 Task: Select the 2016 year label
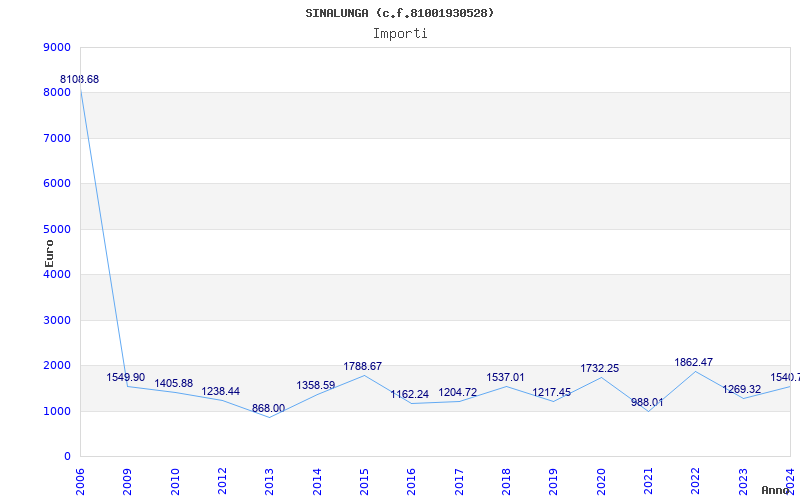pyautogui.click(x=412, y=482)
